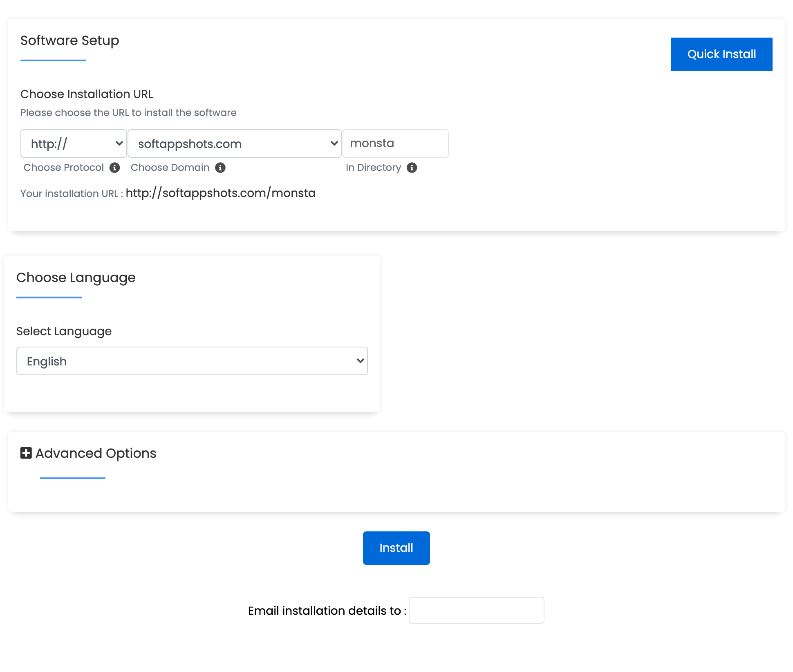Click the Choose Domain info icon
Viewport: 793px width, 672px height.
click(220, 168)
